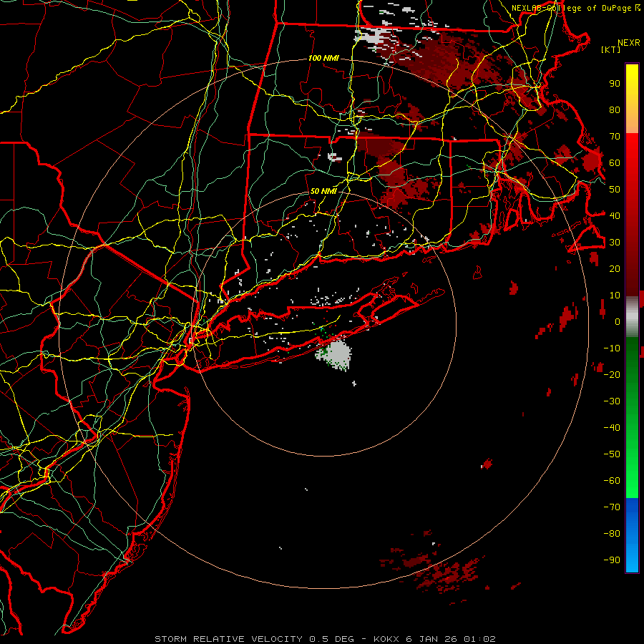This screenshot has width=644, height=644.
Task: Click the positive 80 scale label
Action: pos(615,110)
